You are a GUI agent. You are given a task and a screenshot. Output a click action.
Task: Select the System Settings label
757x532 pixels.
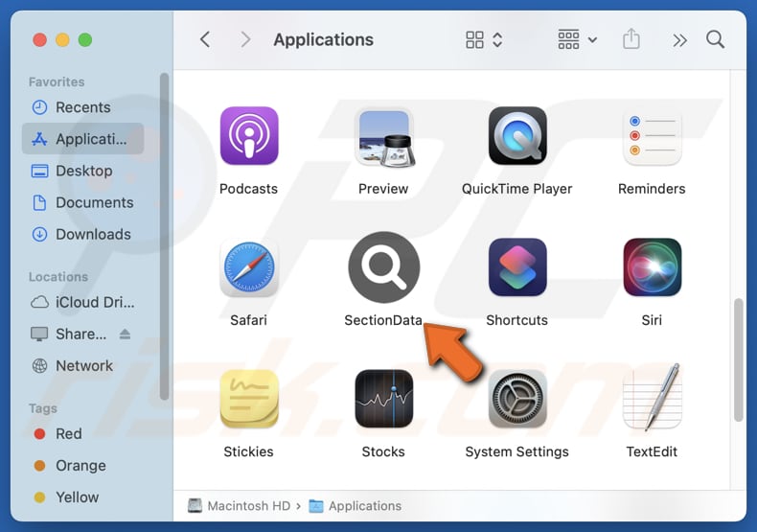point(517,451)
